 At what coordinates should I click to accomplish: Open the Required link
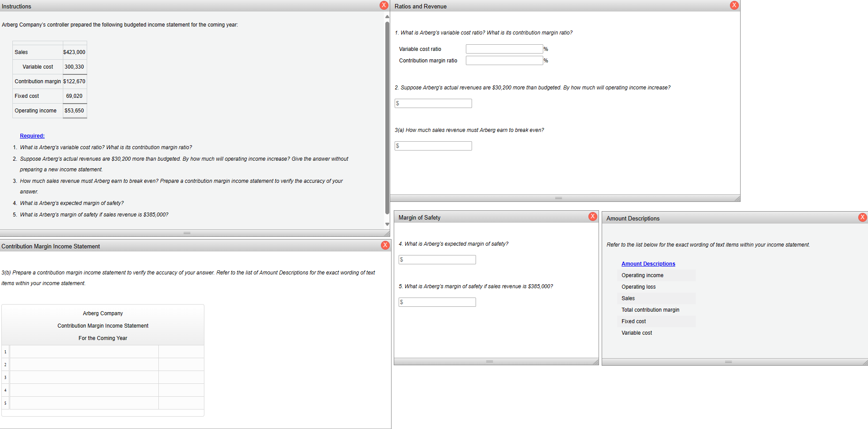[32, 136]
